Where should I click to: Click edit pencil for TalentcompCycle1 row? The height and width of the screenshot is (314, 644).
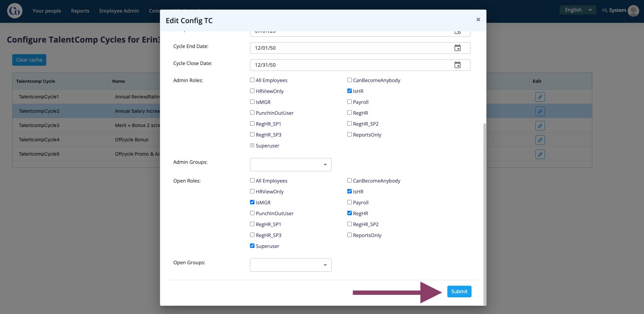[540, 97]
